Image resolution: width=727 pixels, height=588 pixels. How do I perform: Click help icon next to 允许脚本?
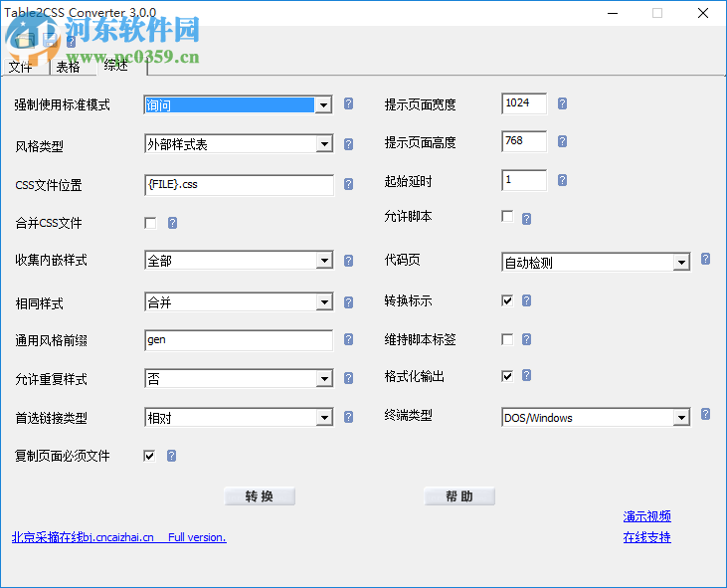527,219
